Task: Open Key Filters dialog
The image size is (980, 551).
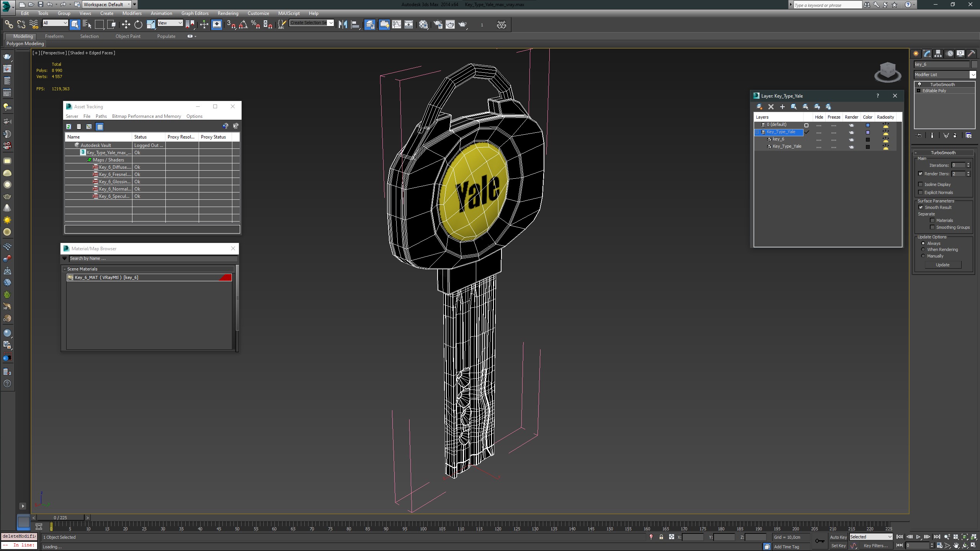Action: tap(875, 546)
